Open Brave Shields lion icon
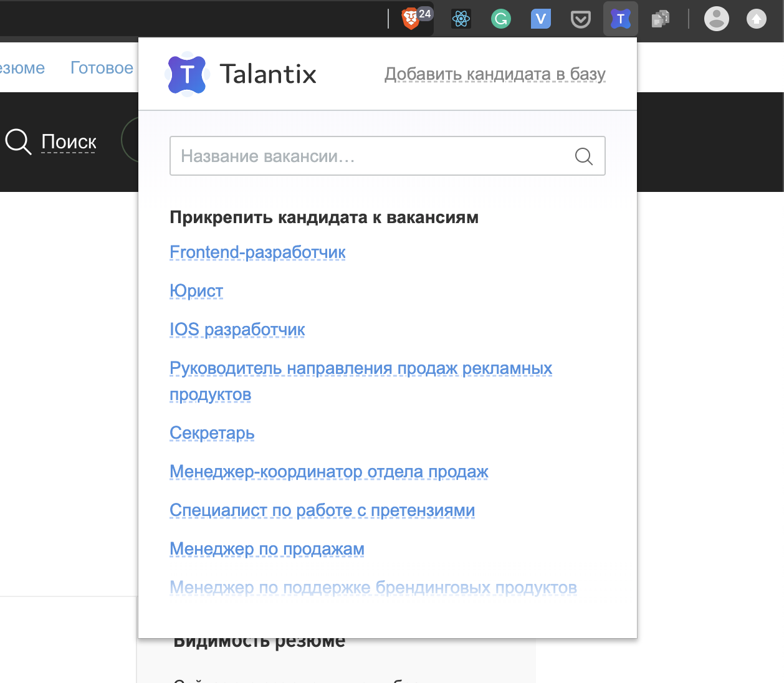The height and width of the screenshot is (683, 784). point(410,19)
